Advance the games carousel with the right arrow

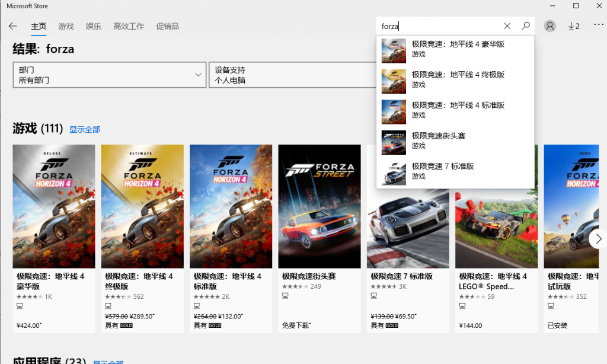(598, 239)
